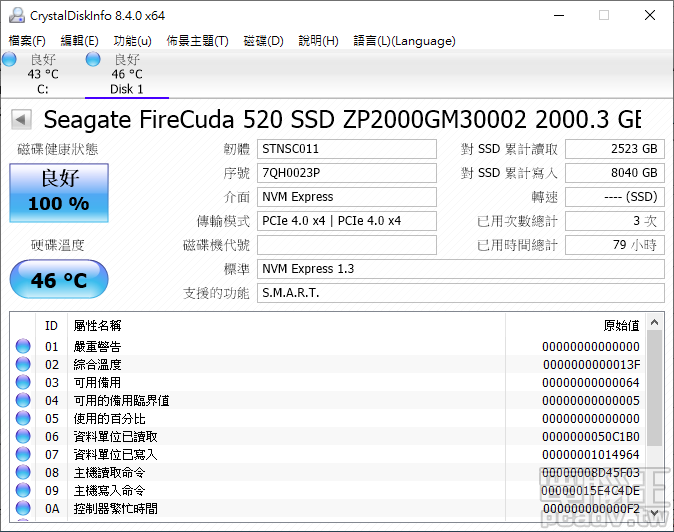Click the supported features field S.M.A.R.T.

[461, 293]
